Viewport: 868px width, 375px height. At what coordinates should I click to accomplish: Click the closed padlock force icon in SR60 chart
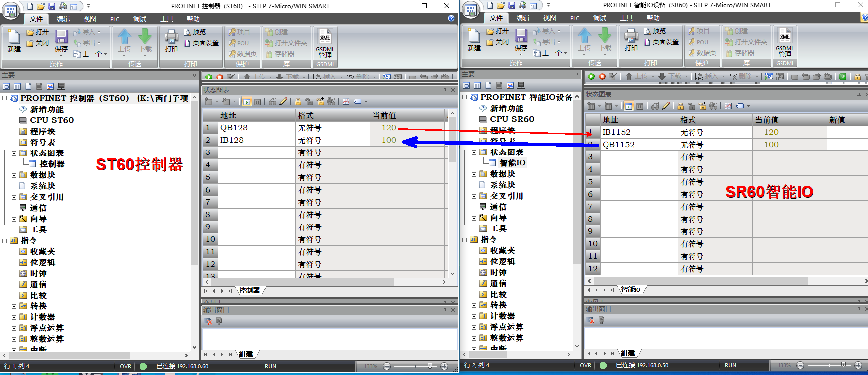click(680, 106)
